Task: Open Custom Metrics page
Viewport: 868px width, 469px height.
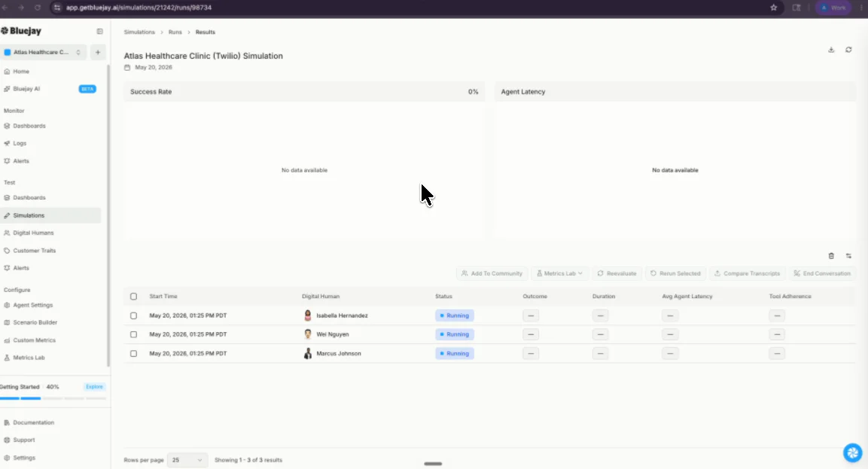Action: [x=35, y=340]
